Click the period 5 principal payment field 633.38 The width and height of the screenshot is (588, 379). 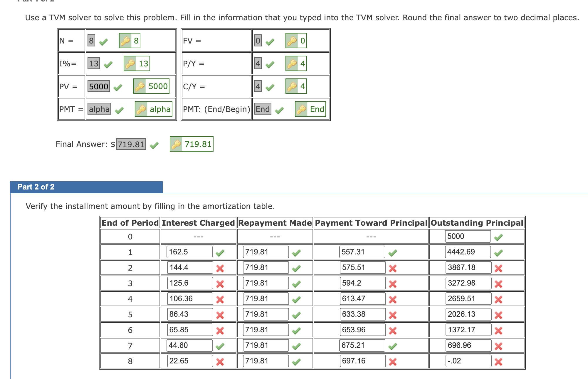[363, 314]
